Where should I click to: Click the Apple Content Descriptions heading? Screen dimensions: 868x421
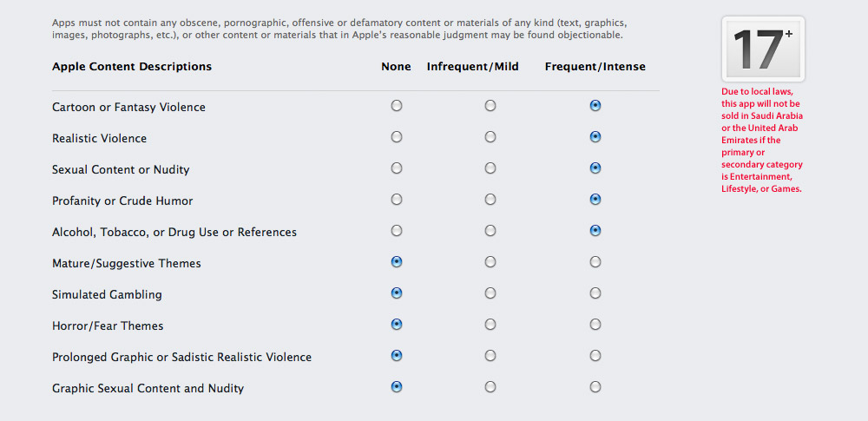(x=132, y=67)
